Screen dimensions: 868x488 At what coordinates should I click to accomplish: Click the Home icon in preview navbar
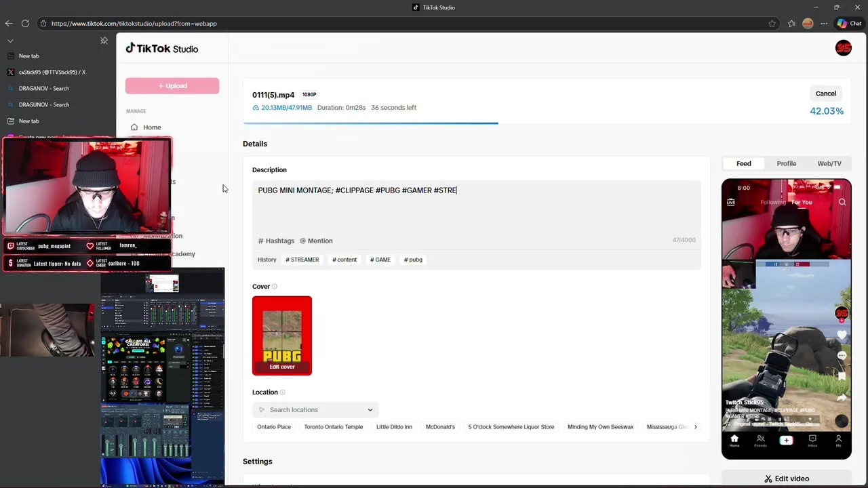tap(734, 441)
